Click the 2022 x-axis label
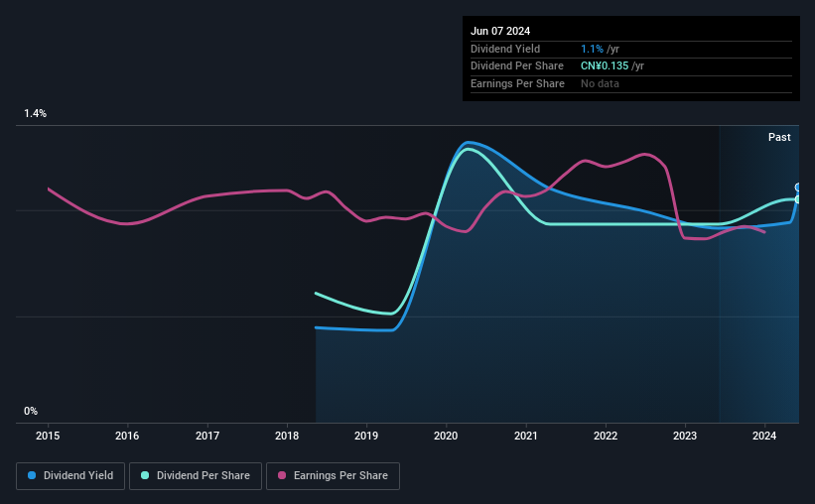815x504 pixels. pos(605,436)
